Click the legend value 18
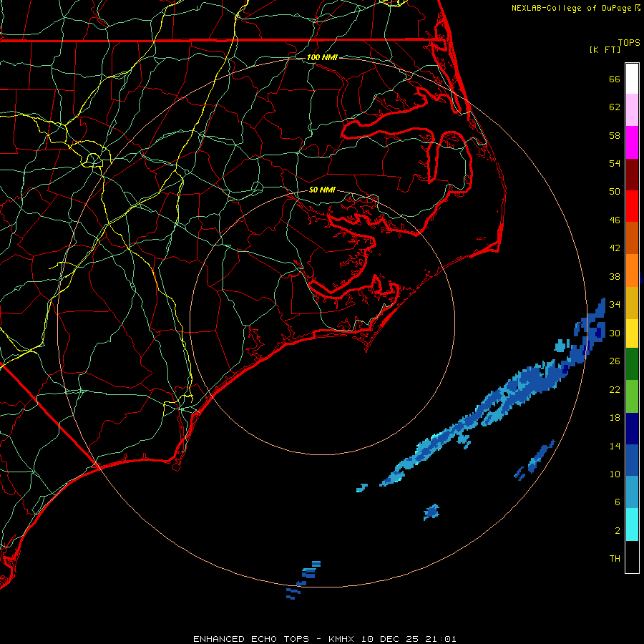 click(x=615, y=418)
